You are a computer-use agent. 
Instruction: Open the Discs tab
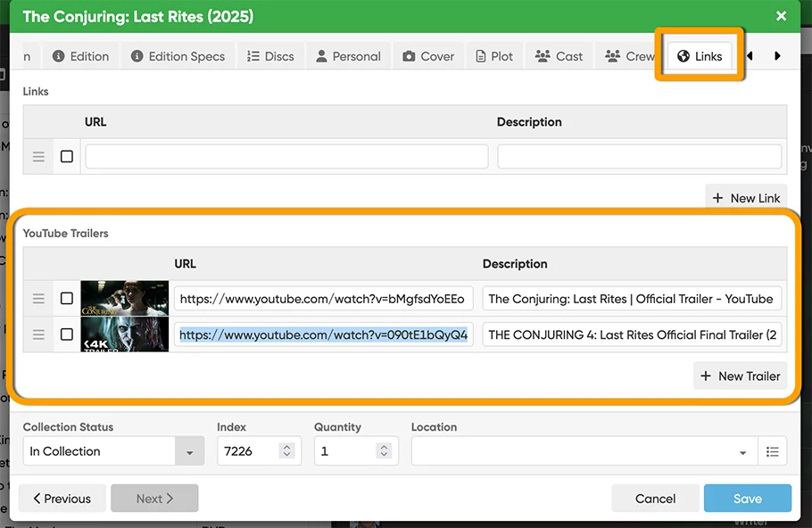click(270, 56)
